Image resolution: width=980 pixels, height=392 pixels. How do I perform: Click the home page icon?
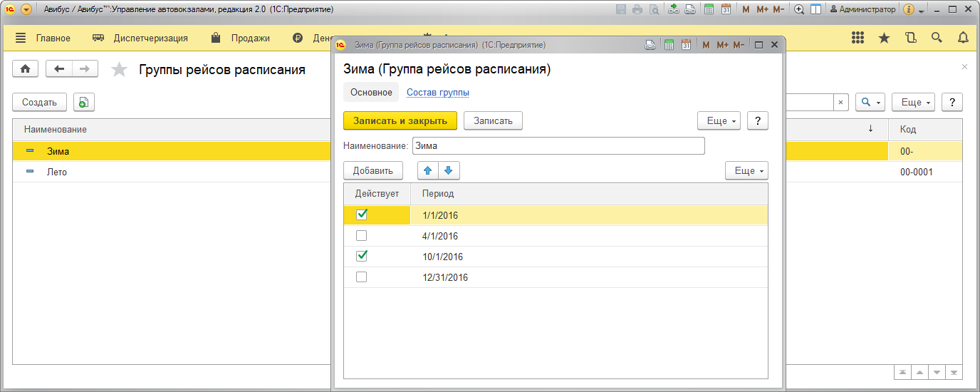pyautogui.click(x=26, y=69)
